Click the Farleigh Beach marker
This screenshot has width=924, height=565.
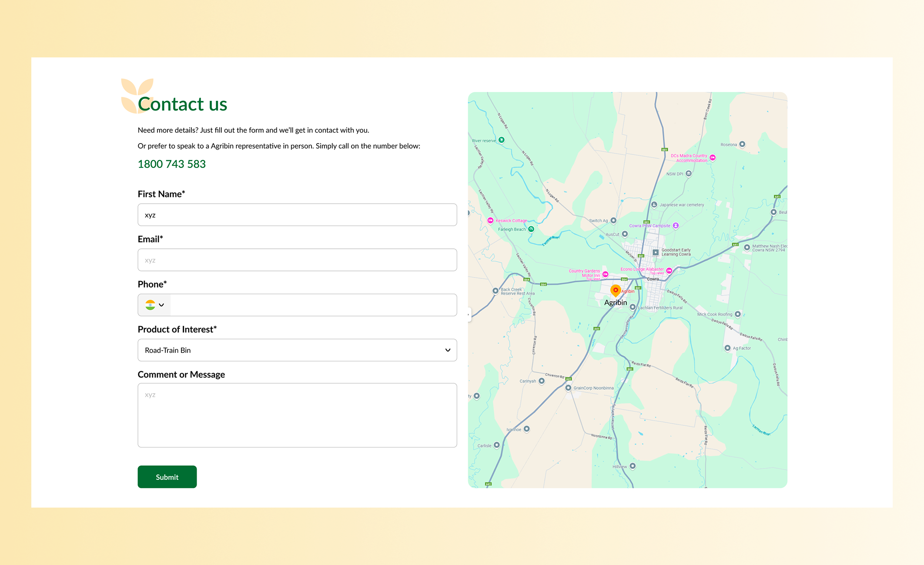pos(531,229)
